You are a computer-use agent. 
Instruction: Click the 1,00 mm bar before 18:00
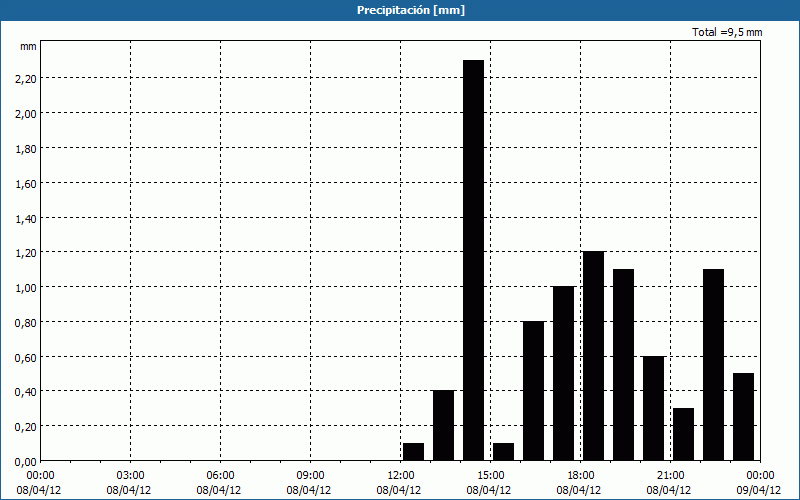[x=563, y=373]
